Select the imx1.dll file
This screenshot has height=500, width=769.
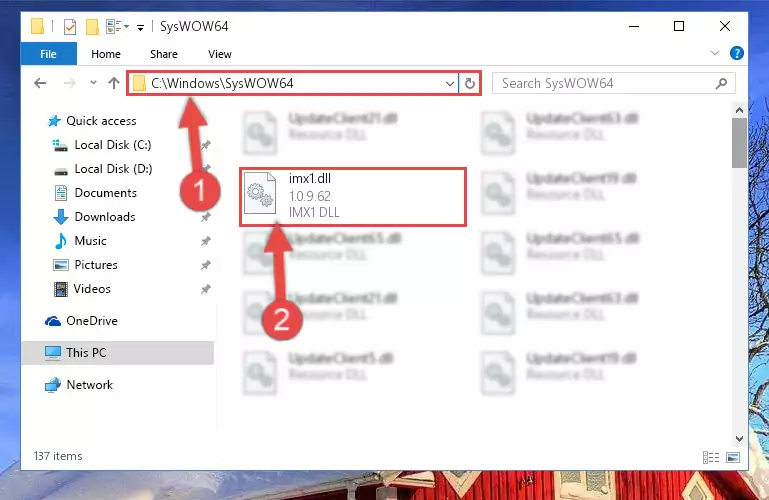(x=353, y=197)
